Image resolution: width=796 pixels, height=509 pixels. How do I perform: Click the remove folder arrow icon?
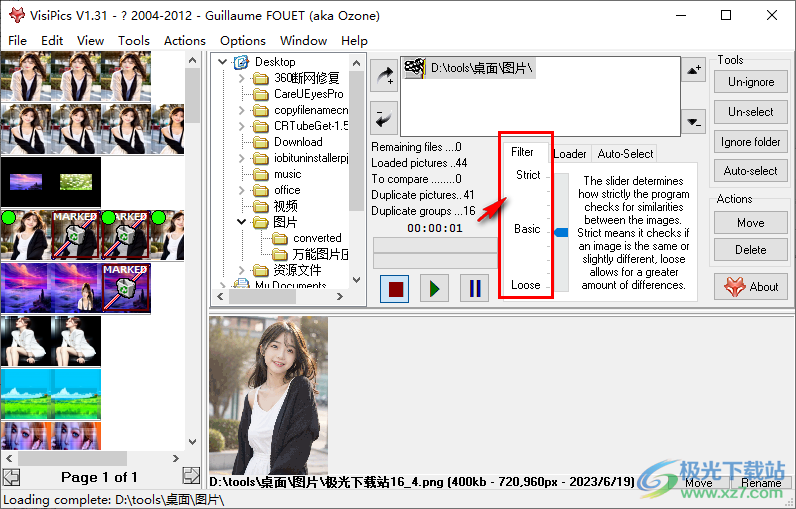point(384,117)
